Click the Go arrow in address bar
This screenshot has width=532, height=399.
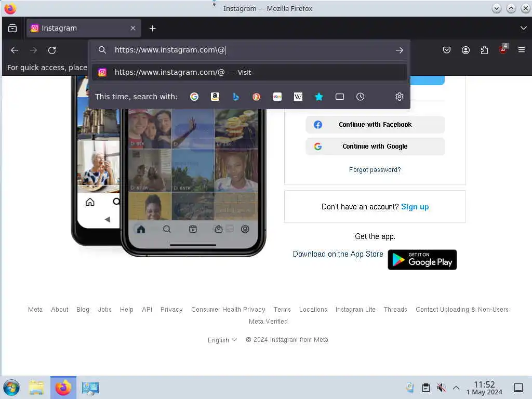pos(400,50)
